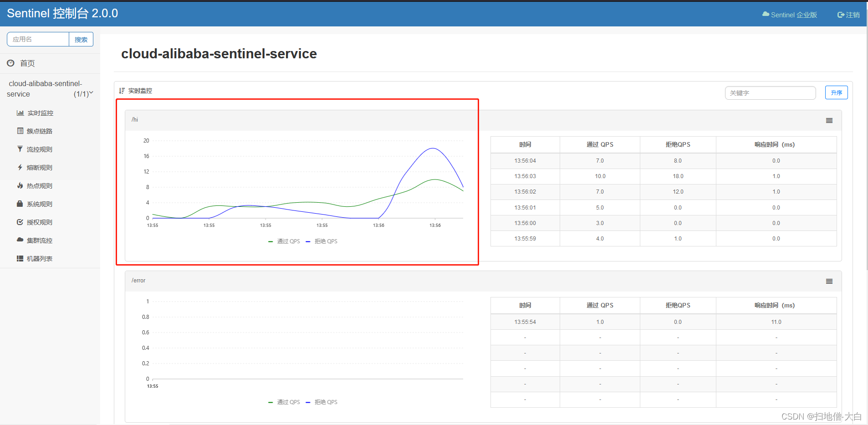The height and width of the screenshot is (425, 868).
Task: Click the 18.0 rejected QPS value
Action: point(678,176)
